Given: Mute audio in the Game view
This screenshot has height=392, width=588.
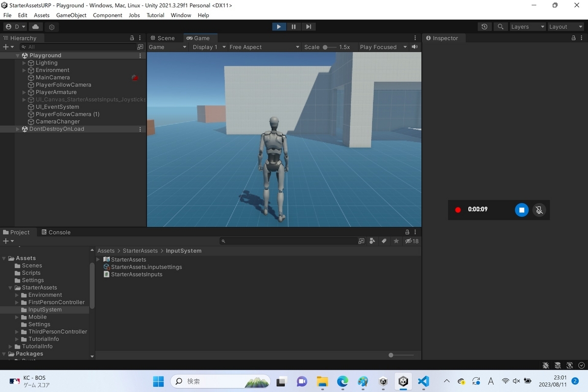Looking at the screenshot, I should coord(415,47).
